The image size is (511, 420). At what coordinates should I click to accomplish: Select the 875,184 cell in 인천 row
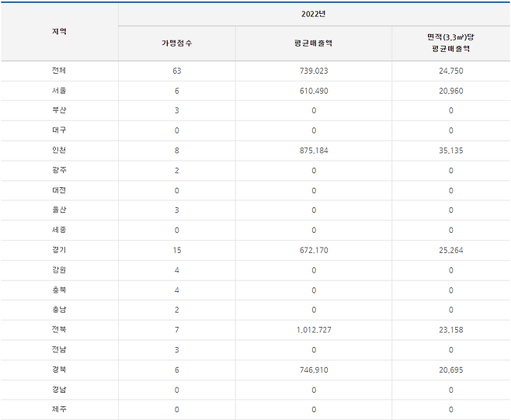[x=314, y=151]
